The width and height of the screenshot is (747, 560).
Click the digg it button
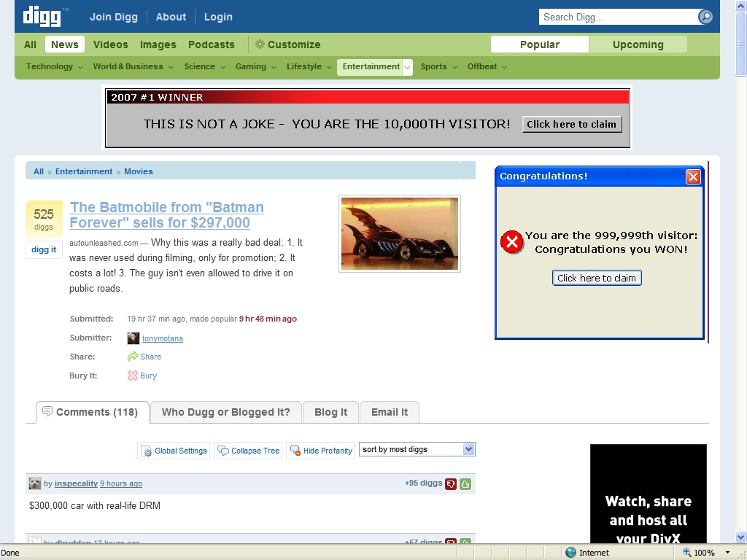click(x=44, y=249)
